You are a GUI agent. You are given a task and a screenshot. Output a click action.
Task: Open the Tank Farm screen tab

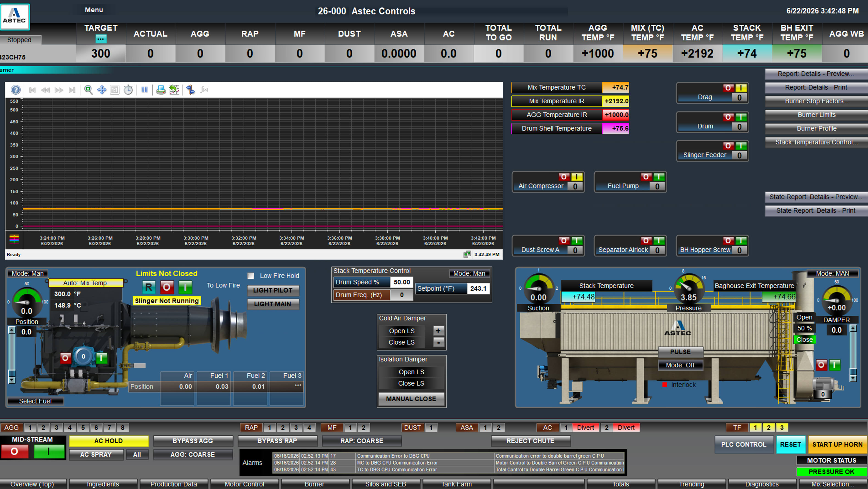[457, 484]
